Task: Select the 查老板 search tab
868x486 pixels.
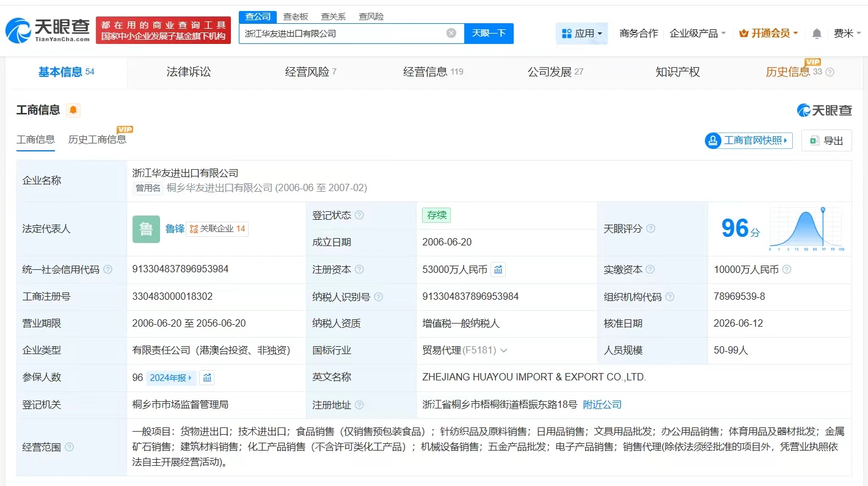Action: click(296, 16)
